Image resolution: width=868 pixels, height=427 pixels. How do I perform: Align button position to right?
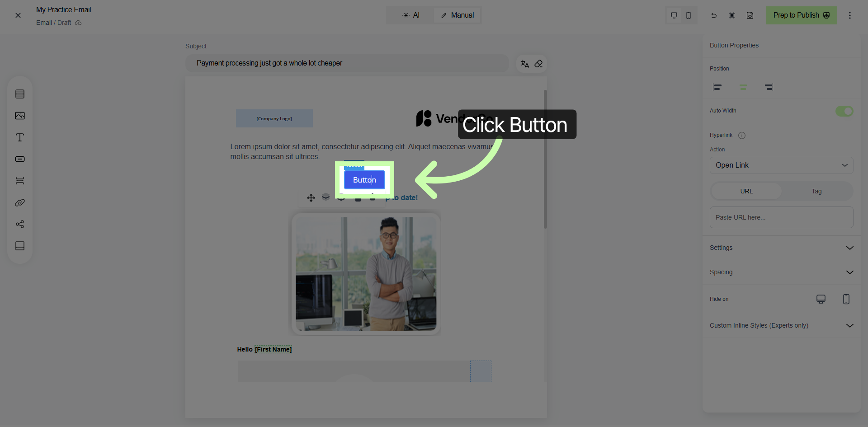point(769,87)
